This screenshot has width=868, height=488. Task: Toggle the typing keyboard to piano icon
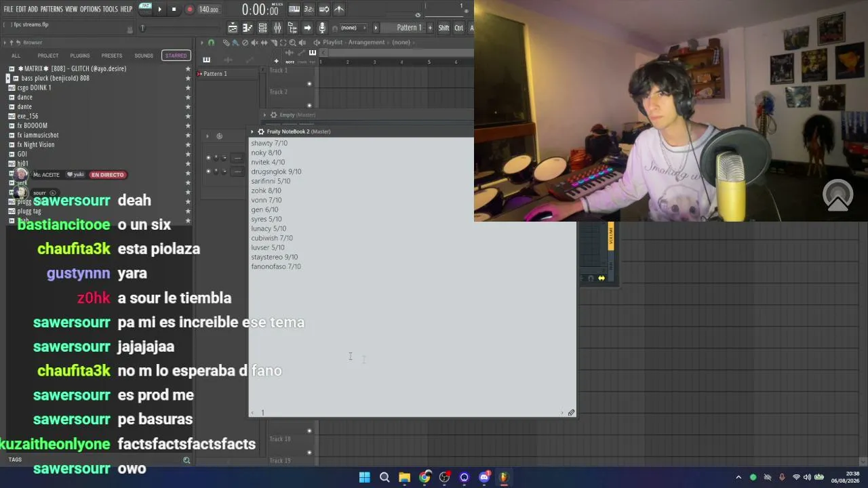pyautogui.click(x=294, y=9)
